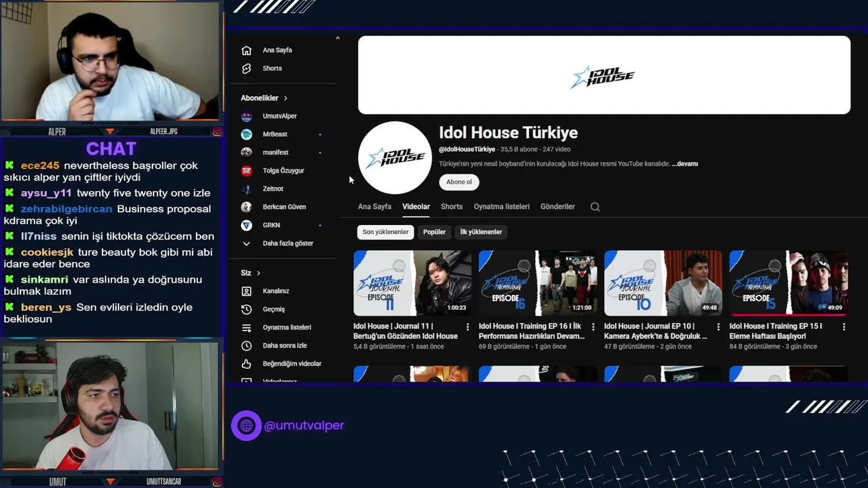Click chat username zehrabilgebircan
The width and height of the screenshot is (868, 488).
66,209
